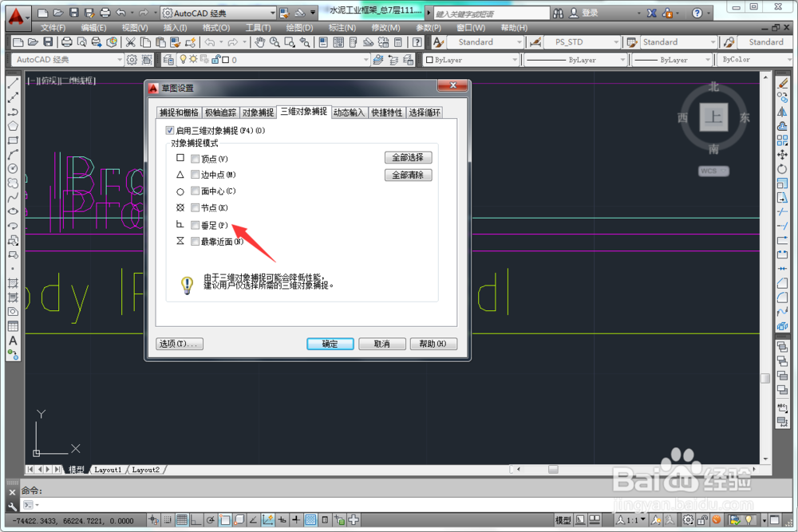
Task: Open the ByLayer lineweight dropdown
Action: (672, 60)
